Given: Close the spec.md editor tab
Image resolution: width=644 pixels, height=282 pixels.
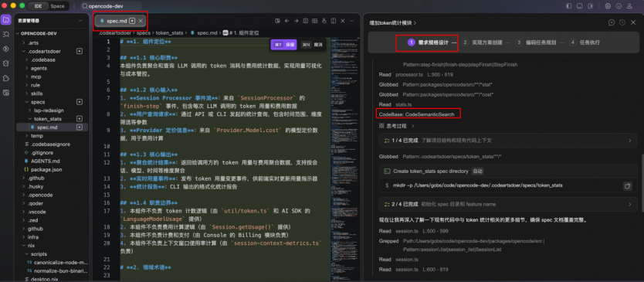Looking at the screenshot, I should point(141,21).
